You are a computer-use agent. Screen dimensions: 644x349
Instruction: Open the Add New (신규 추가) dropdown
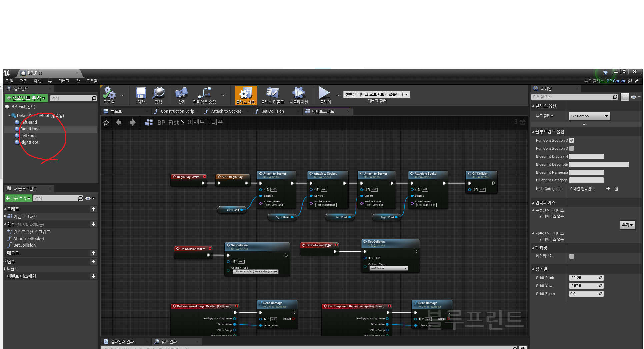18,198
